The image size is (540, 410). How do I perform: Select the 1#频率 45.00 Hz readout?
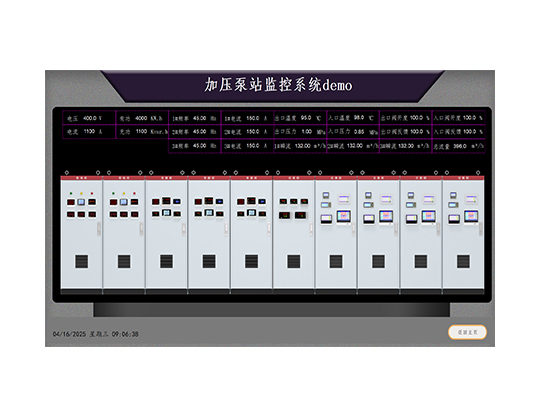click(195, 118)
